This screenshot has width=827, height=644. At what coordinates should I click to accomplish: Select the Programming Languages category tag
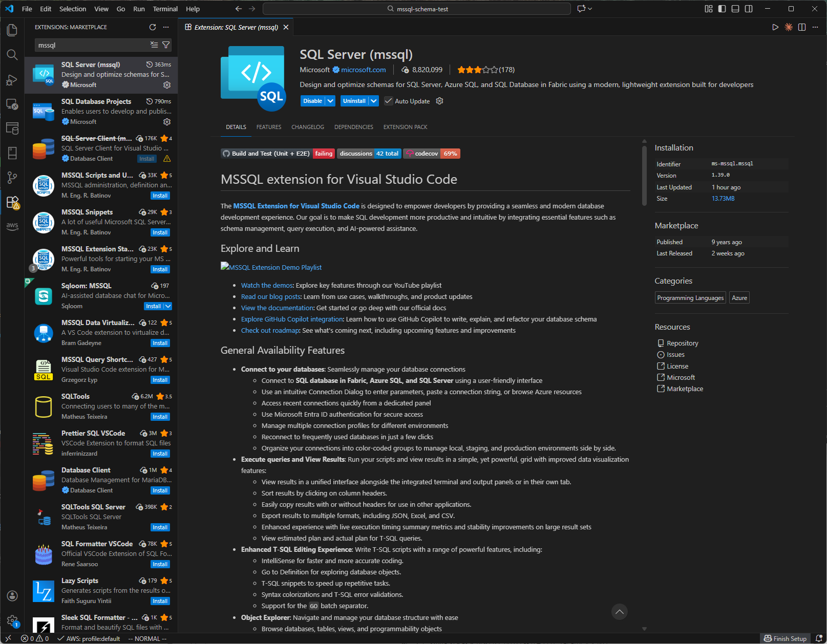click(690, 298)
